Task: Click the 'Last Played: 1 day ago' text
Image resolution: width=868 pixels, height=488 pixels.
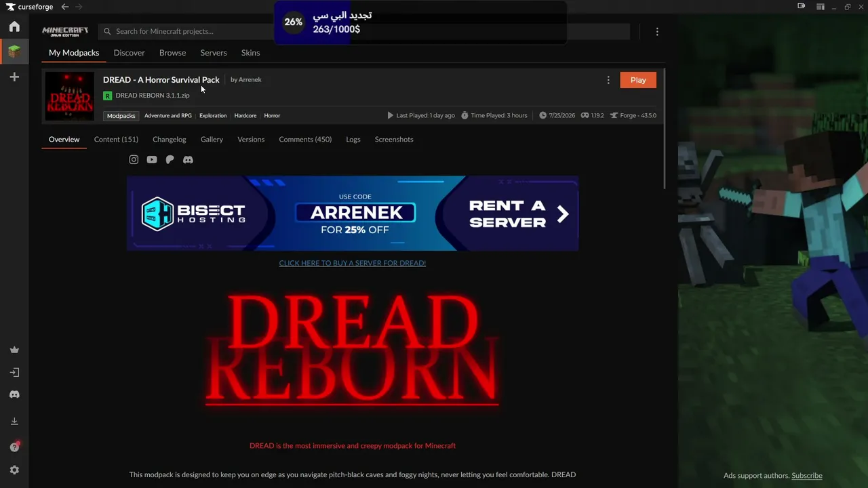Action: coord(426,116)
